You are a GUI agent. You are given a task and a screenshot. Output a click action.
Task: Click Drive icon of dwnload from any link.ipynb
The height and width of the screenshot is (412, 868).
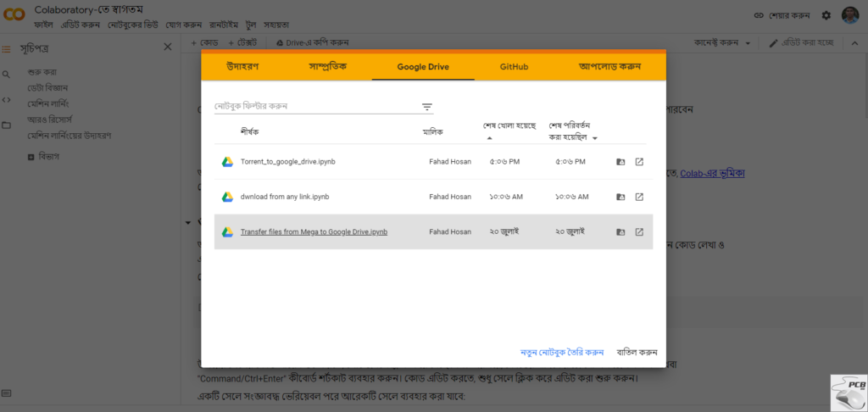[227, 197]
